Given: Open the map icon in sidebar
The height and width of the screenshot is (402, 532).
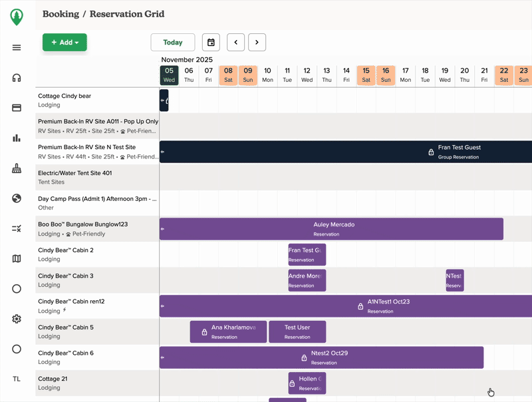Looking at the screenshot, I should (17, 258).
